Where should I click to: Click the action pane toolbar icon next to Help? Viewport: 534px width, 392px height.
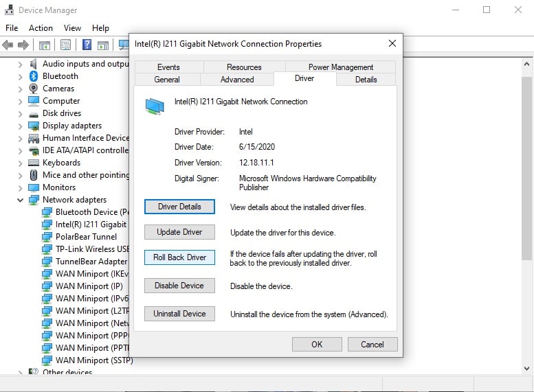[x=103, y=45]
